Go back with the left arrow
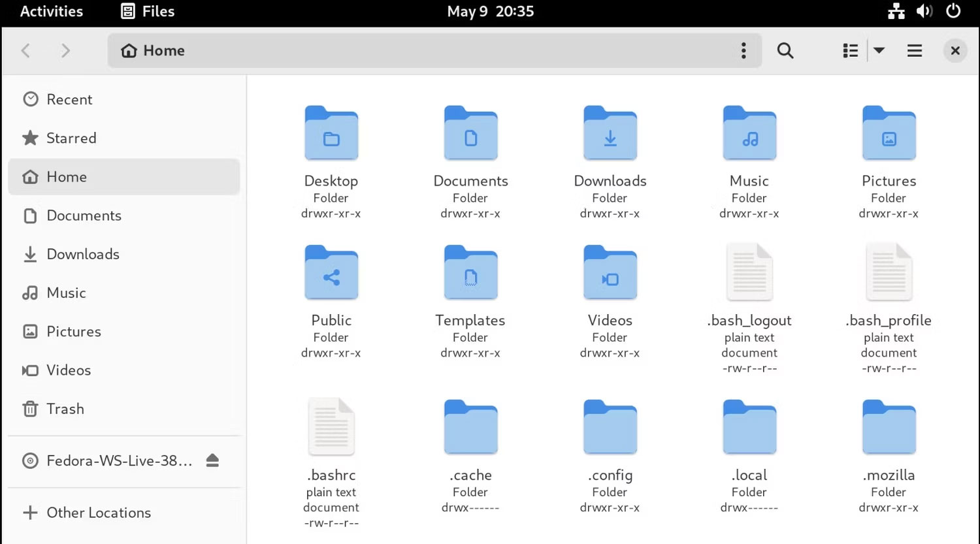 (x=25, y=50)
